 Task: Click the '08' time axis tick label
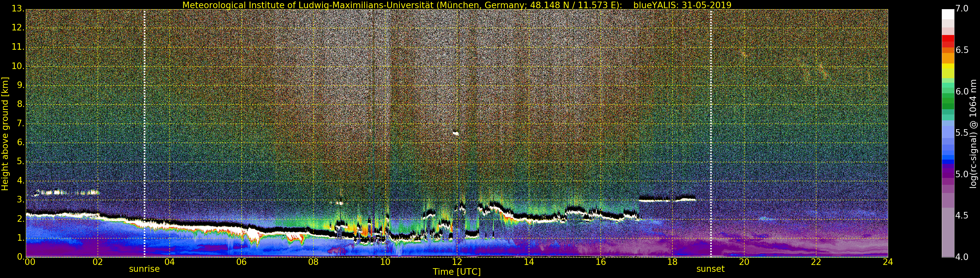point(313,262)
